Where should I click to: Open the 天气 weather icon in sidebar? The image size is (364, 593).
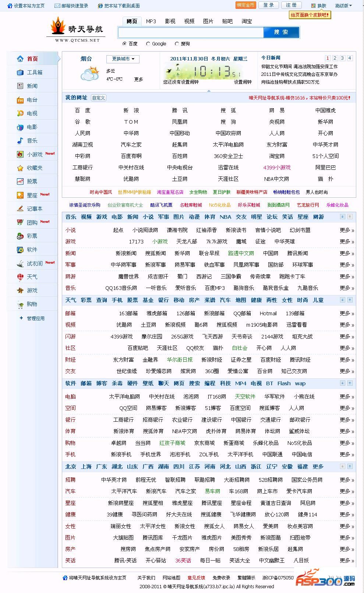[x=20, y=277]
